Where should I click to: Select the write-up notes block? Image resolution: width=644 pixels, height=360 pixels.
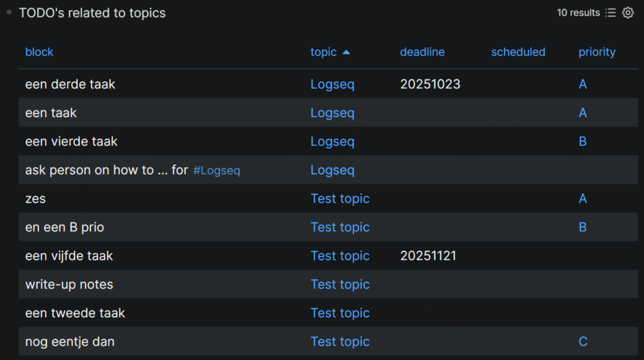[x=69, y=284]
